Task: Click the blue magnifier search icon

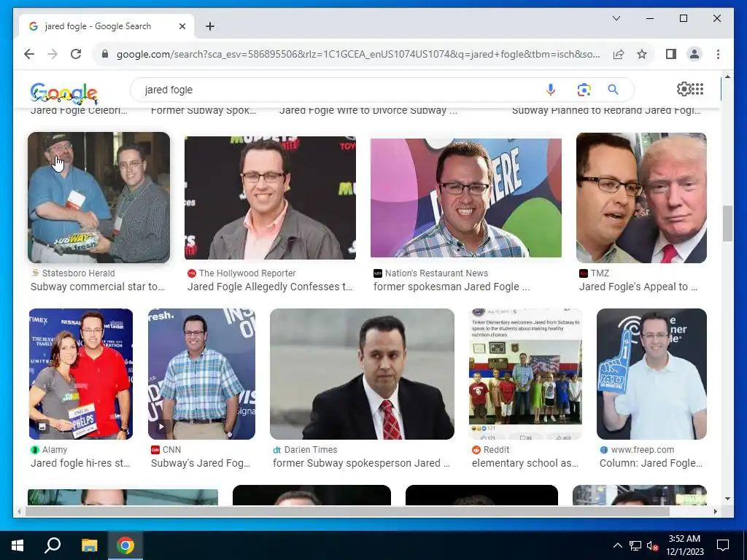Action: (x=613, y=90)
